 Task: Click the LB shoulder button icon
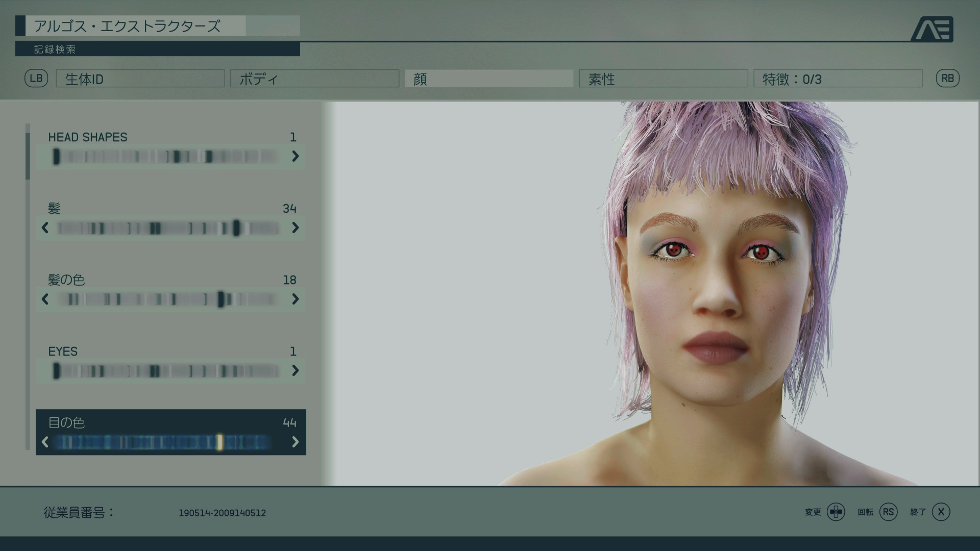pos(36,79)
